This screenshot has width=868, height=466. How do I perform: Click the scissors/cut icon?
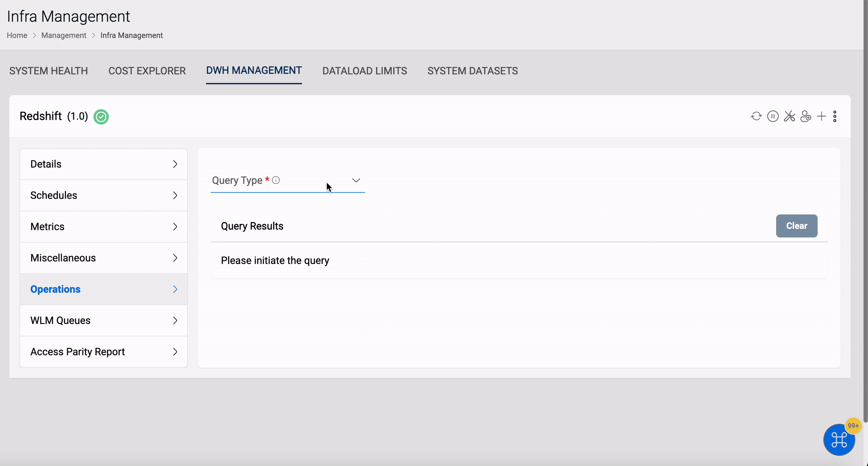pyautogui.click(x=790, y=116)
